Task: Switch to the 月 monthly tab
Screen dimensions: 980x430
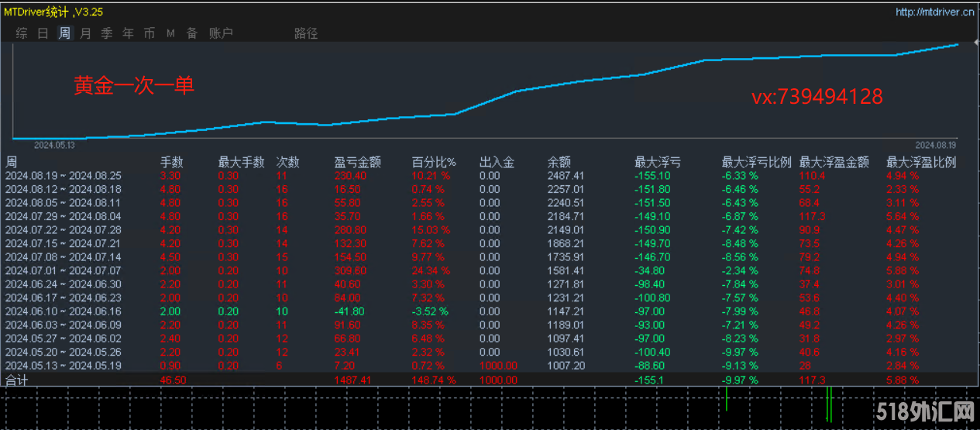Action: click(x=85, y=33)
